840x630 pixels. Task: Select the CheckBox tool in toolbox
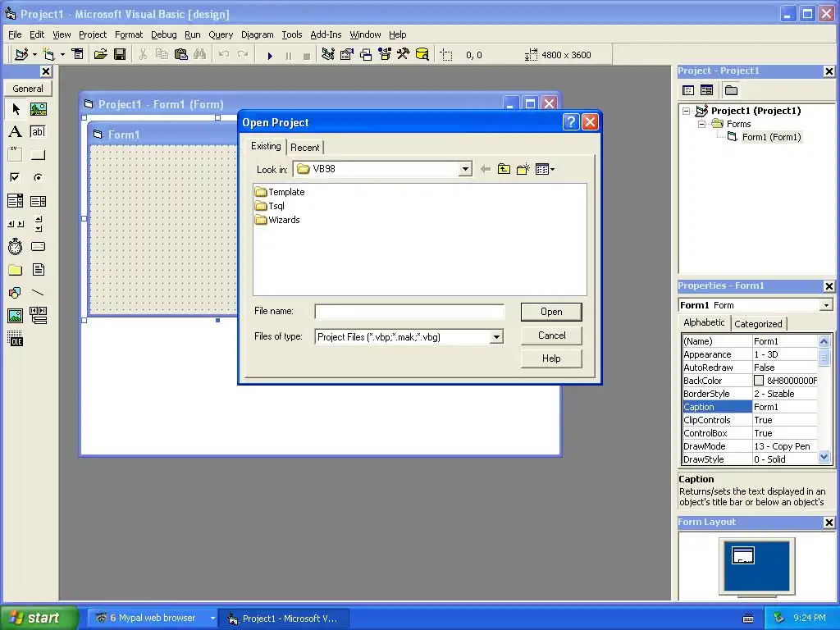tap(15, 177)
